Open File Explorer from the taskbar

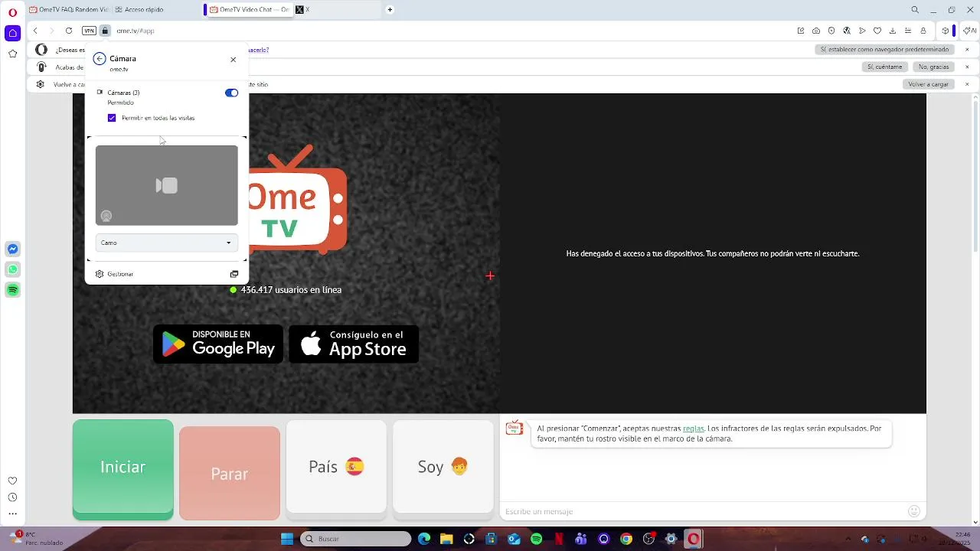446,539
